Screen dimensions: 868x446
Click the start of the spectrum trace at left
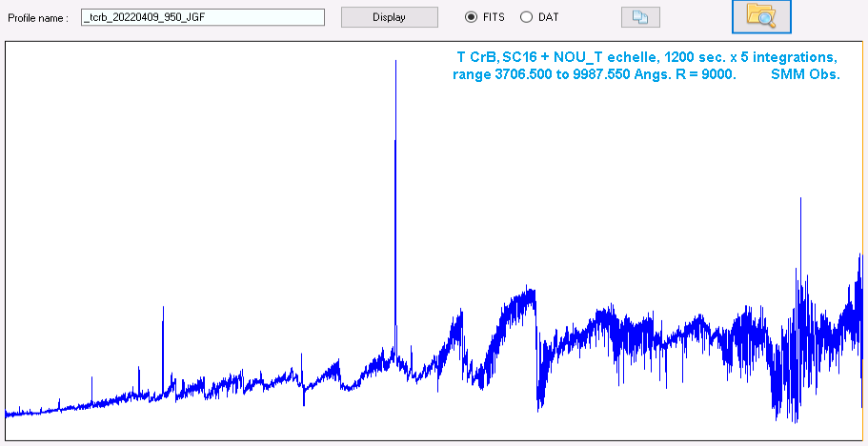click(8, 414)
